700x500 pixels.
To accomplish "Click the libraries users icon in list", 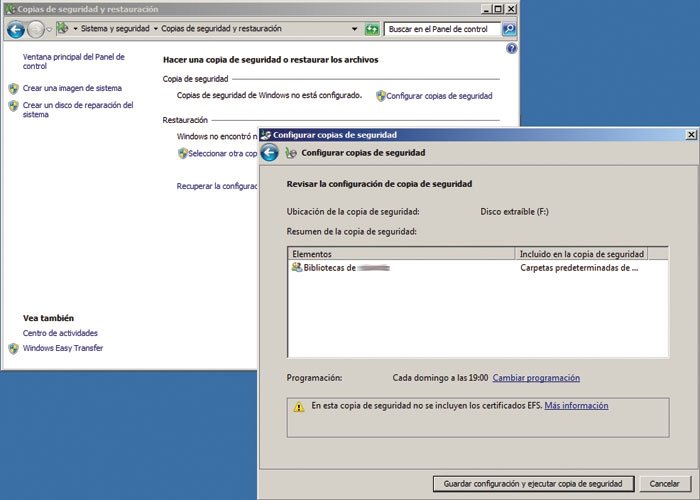I will (x=296, y=267).
